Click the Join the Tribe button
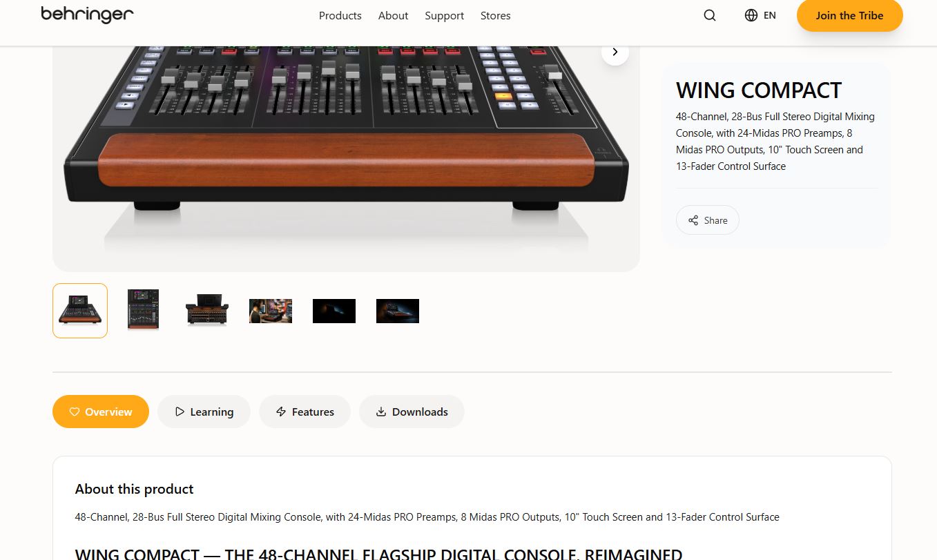 (849, 15)
